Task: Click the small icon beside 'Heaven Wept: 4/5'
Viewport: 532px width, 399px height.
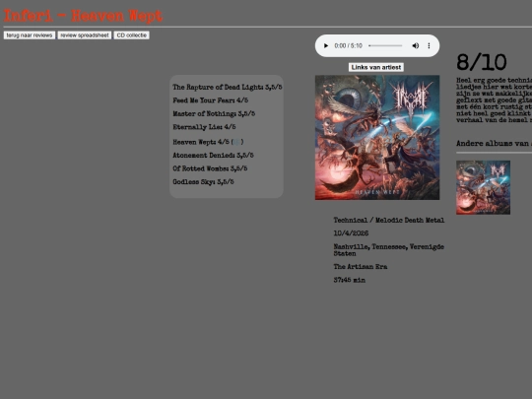Action: click(236, 142)
